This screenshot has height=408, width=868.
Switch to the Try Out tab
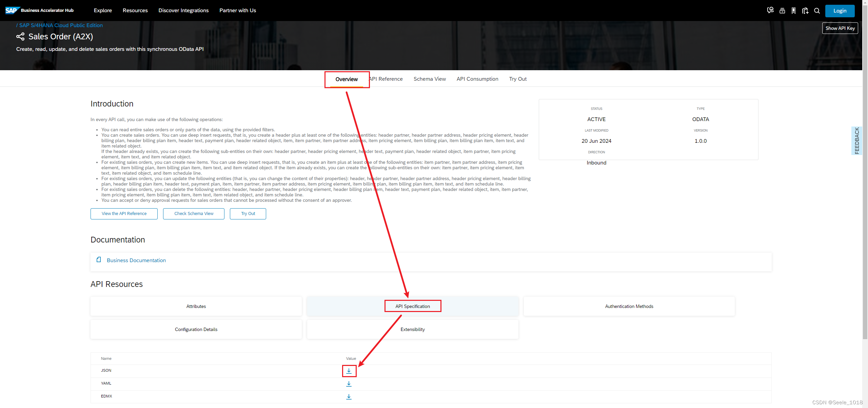518,79
